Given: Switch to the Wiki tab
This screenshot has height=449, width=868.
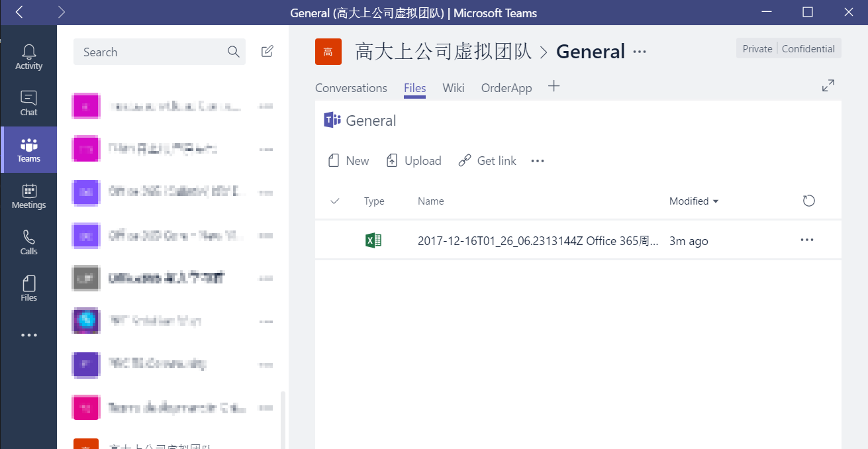Looking at the screenshot, I should [x=454, y=88].
